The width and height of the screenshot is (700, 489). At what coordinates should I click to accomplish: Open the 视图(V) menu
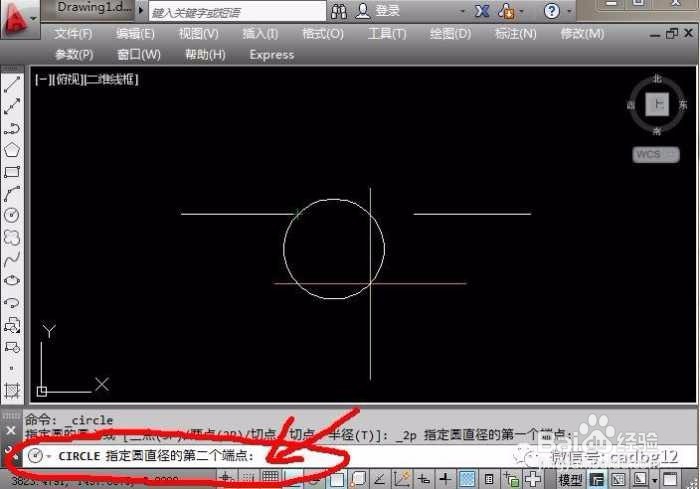pos(198,33)
